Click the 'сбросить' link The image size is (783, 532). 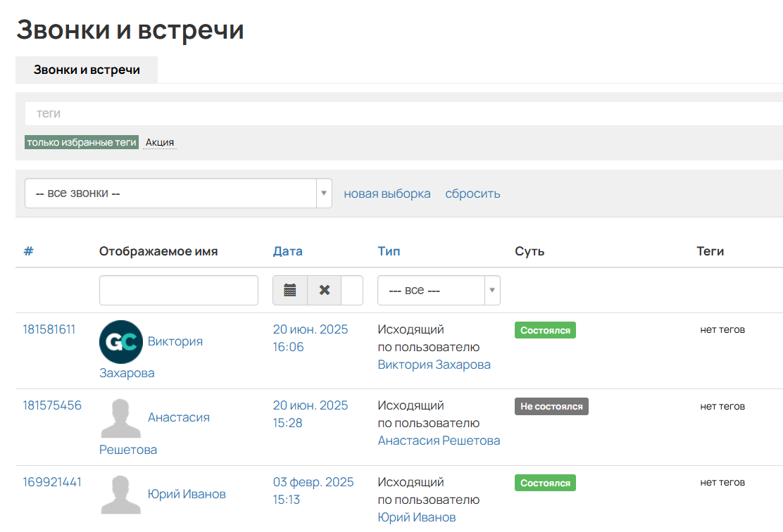(x=472, y=193)
